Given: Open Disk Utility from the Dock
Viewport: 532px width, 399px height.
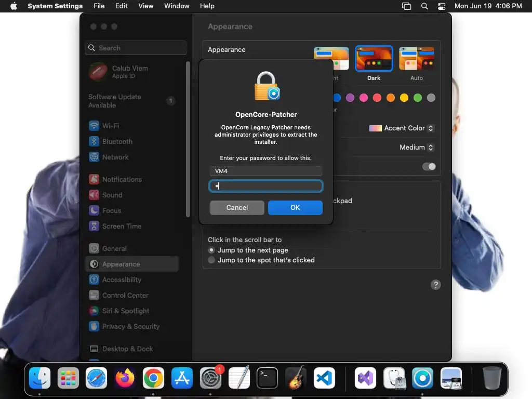Looking at the screenshot, I should [394, 378].
